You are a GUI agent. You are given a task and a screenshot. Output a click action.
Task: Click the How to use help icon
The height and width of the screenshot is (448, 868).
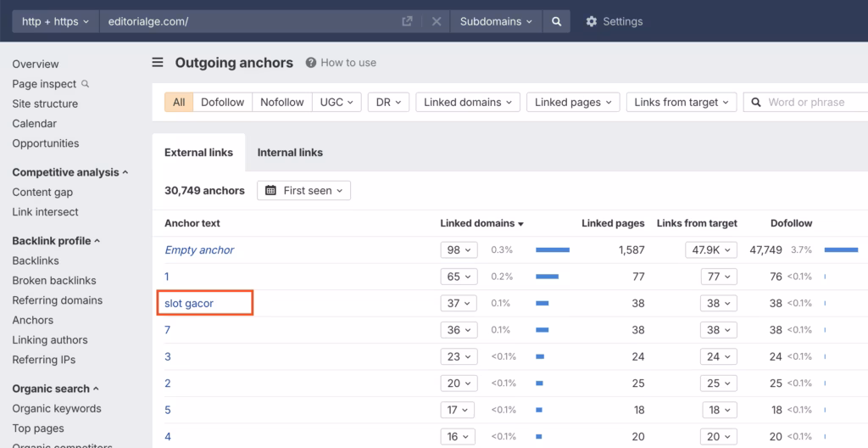(311, 63)
